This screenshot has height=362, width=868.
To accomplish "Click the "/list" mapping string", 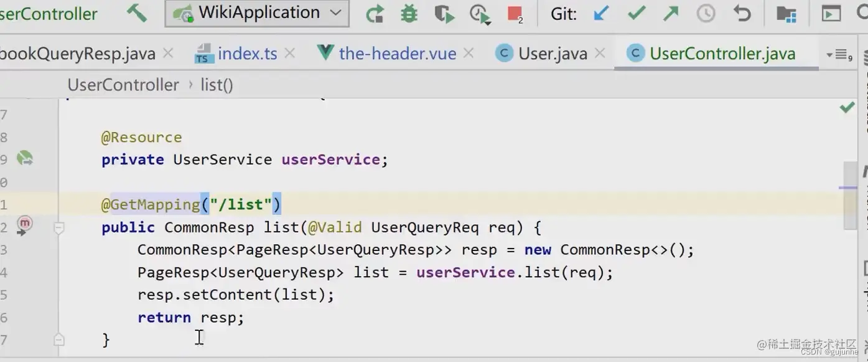I will (241, 204).
